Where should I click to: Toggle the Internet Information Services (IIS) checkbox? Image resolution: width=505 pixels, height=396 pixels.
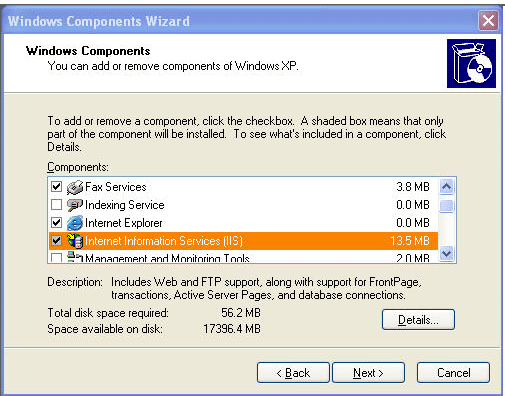point(56,241)
